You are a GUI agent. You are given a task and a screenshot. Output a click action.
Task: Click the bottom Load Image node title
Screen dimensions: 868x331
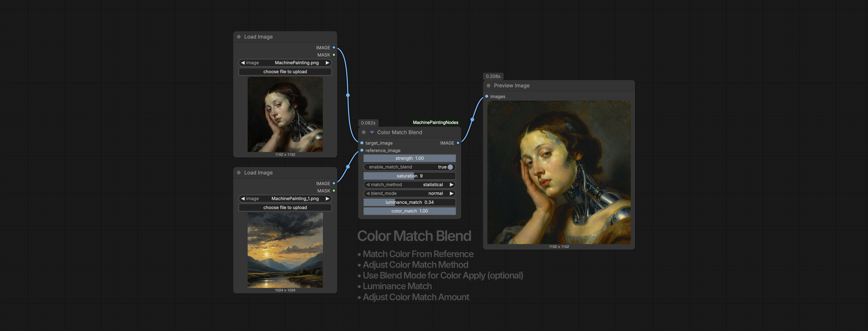pos(258,173)
